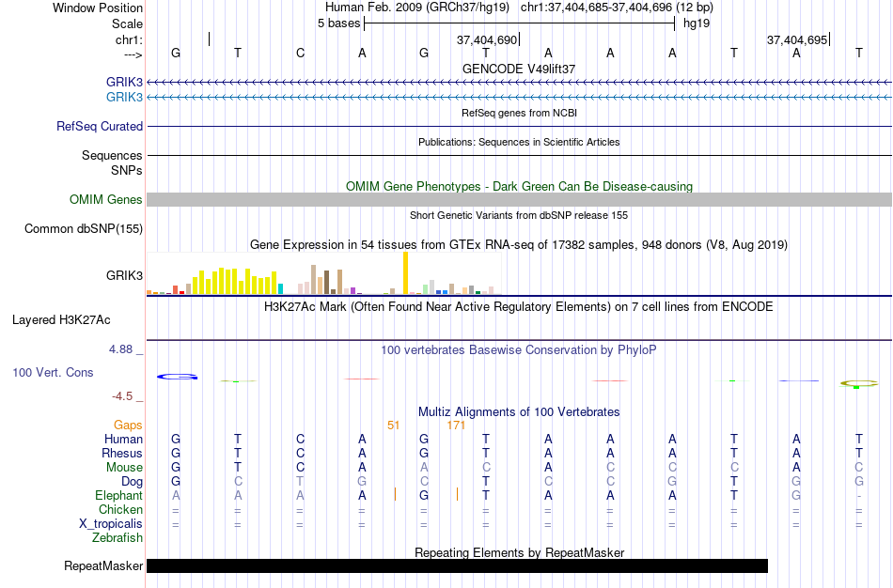Select the Zebrafish alignment row label
Image resolution: width=893 pixels, height=588 pixels.
coord(117,537)
